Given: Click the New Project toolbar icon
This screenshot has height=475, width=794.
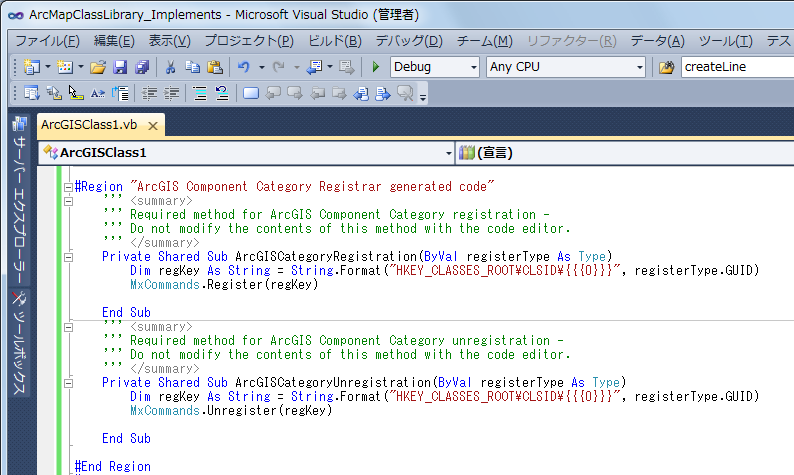Looking at the screenshot, I should click(31, 67).
